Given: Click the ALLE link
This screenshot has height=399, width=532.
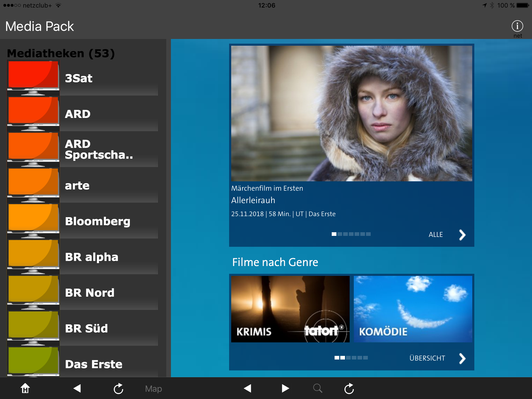Looking at the screenshot, I should pos(436,235).
